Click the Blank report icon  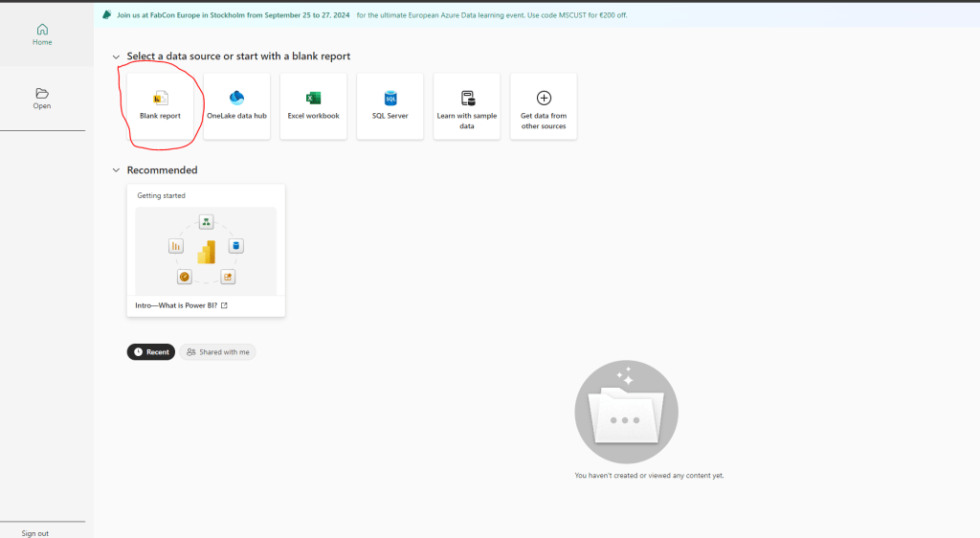tap(161, 98)
